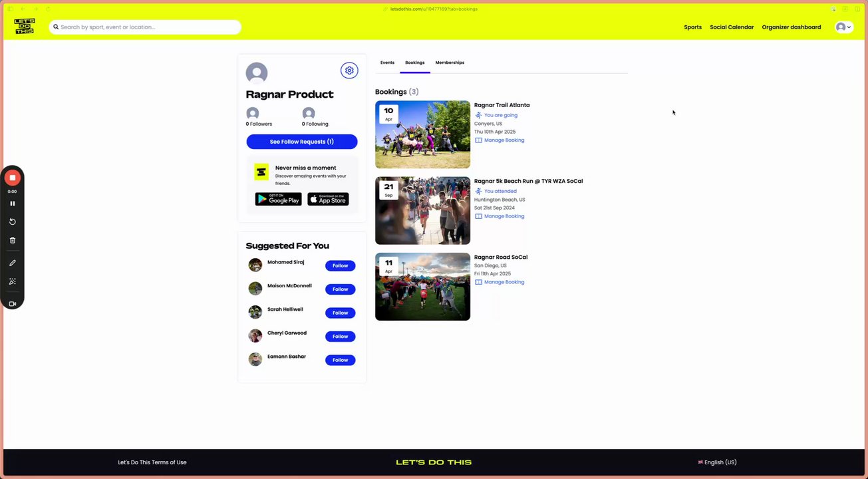Follow Eamonn Bashar
Image resolution: width=868 pixels, height=479 pixels.
(x=340, y=360)
